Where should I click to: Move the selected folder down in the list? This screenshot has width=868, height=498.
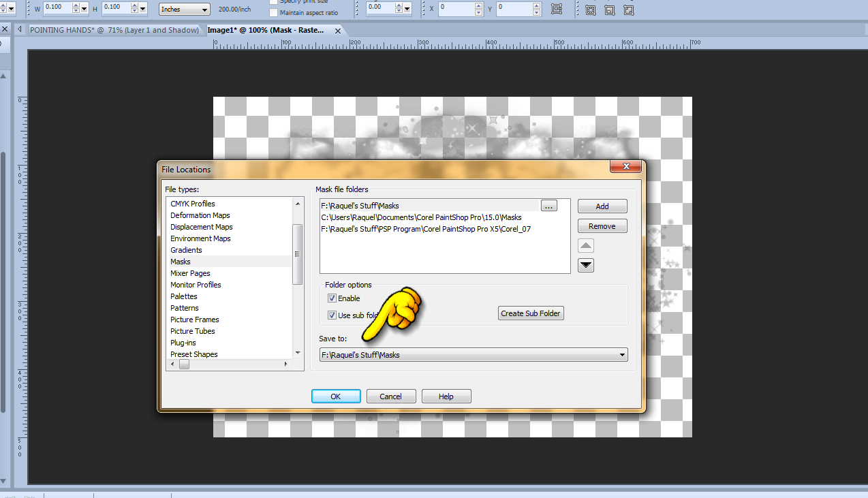pos(585,265)
